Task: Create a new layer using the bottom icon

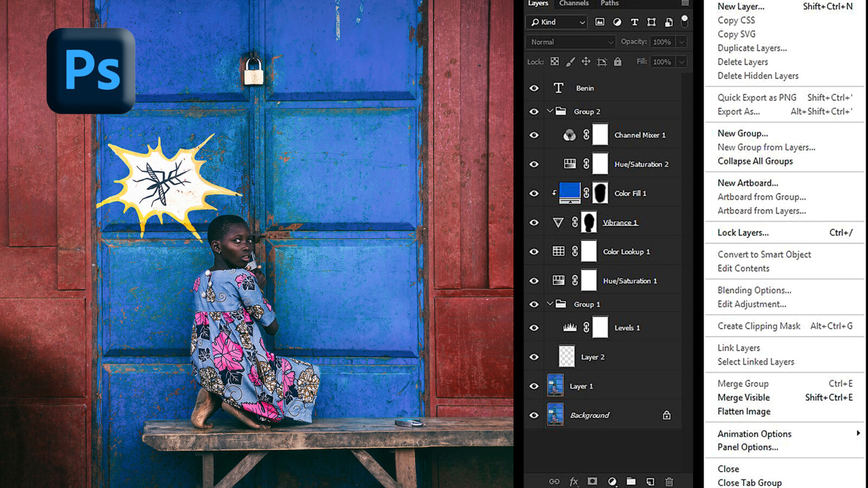Action: pyautogui.click(x=650, y=481)
